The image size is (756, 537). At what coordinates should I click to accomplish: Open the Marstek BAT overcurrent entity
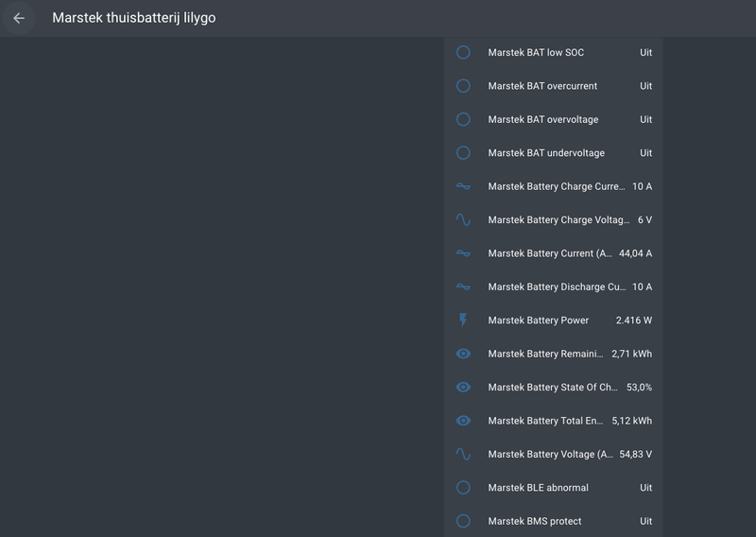click(554, 86)
